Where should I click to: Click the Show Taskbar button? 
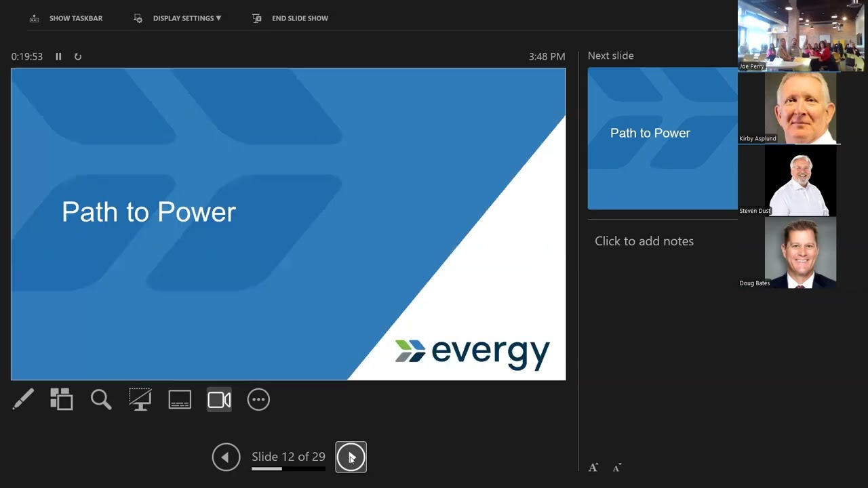pos(66,18)
